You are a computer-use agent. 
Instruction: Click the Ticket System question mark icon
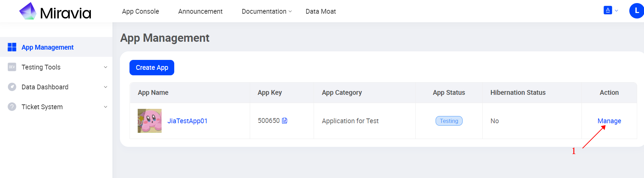click(12, 107)
